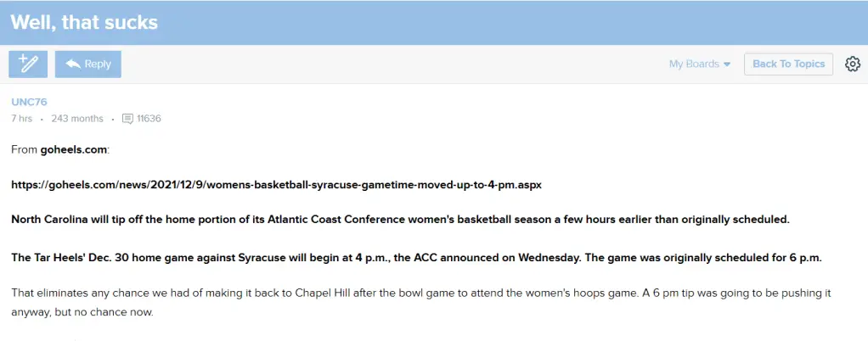Click the word From before goheels.com
The width and height of the screenshot is (868, 341).
click(24, 149)
